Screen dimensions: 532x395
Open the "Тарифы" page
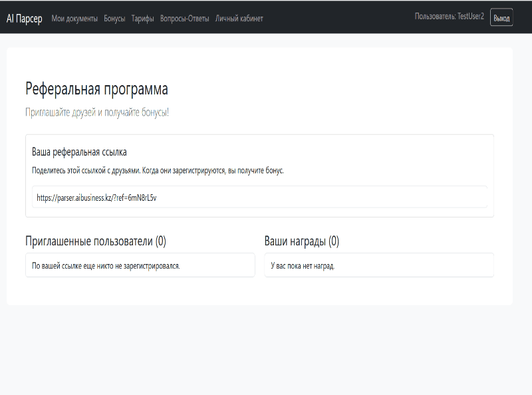[x=141, y=18]
